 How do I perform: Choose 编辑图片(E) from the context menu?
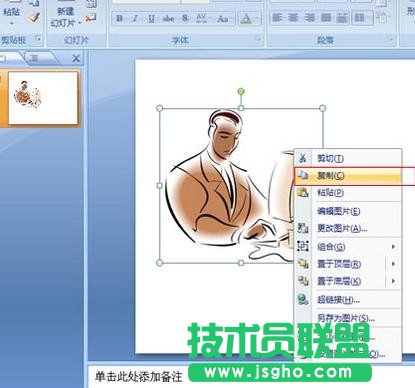348,211
